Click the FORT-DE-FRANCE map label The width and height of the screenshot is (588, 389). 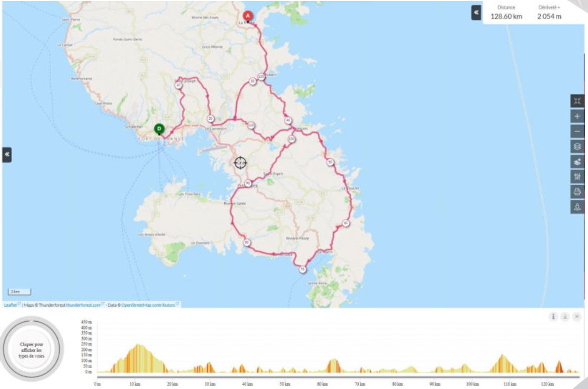click(161, 139)
